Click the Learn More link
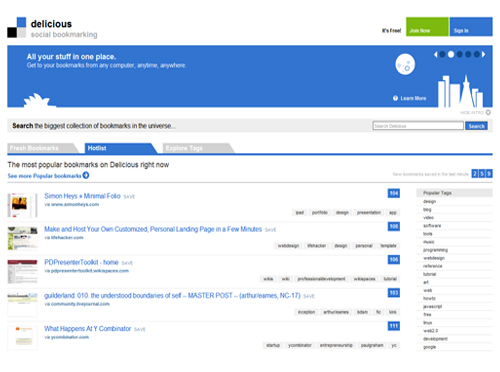The height and width of the screenshot is (372, 500). tap(413, 98)
